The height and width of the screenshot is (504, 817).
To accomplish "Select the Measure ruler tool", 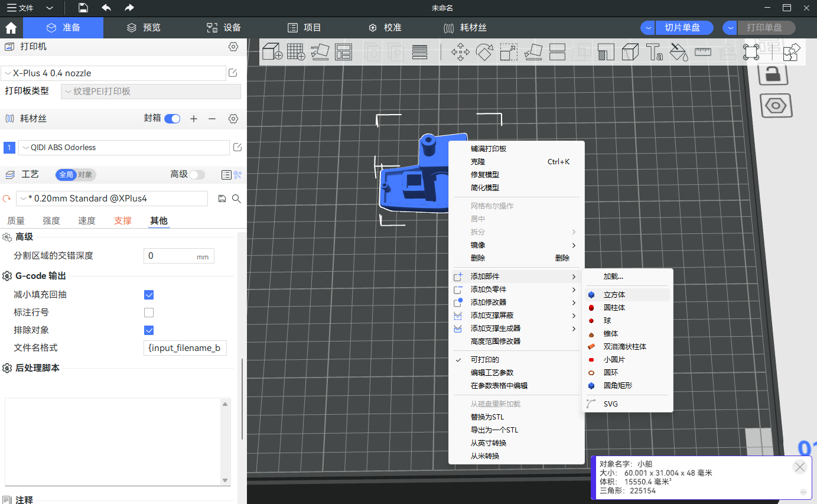I will 703,52.
